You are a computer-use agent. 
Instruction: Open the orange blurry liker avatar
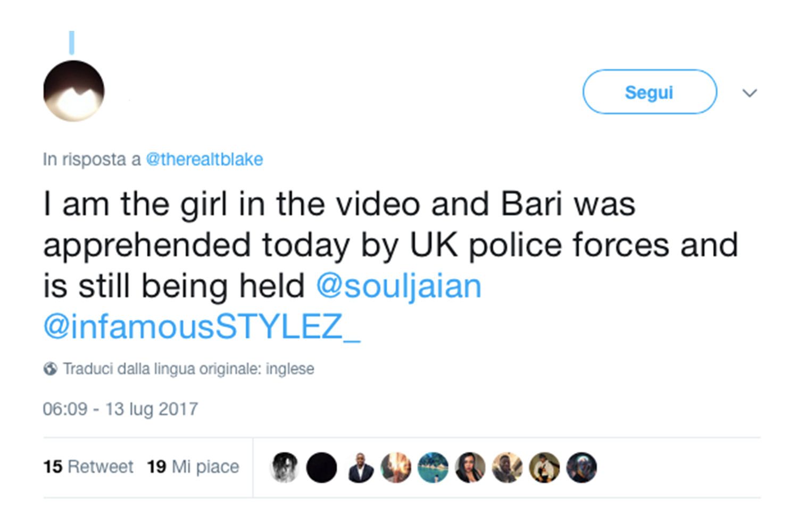pyautogui.click(x=396, y=468)
